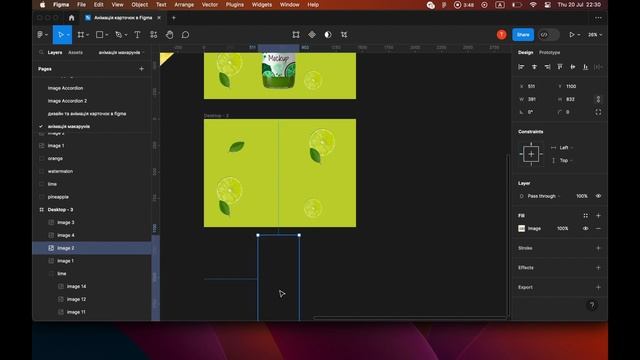This screenshot has width=640, height=360.
Task: Open the shape tools dropdown arrow
Action: pos(107,35)
